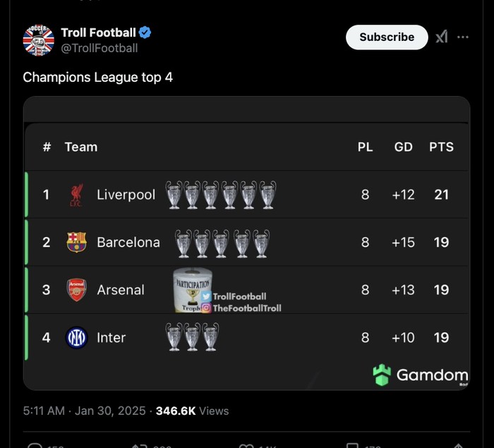Click the reply speech bubble icon

point(34,445)
